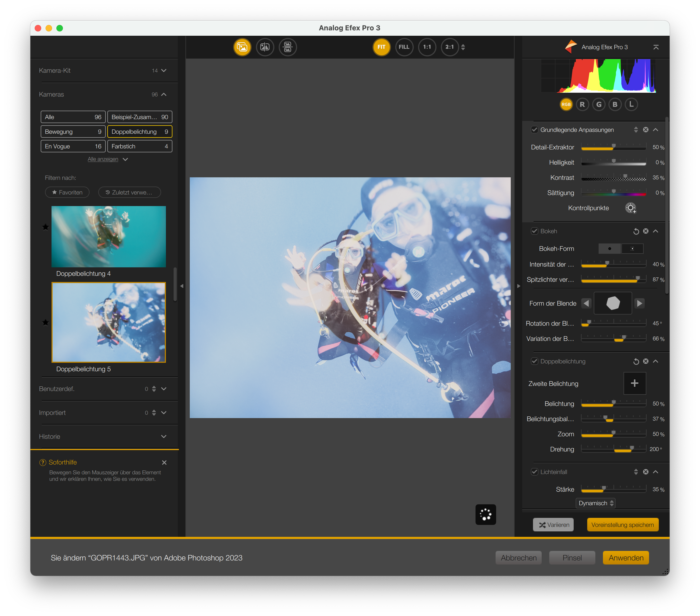The image size is (700, 616).
Task: Toggle Grundlegende Anpassungen checkbox
Action: point(534,130)
